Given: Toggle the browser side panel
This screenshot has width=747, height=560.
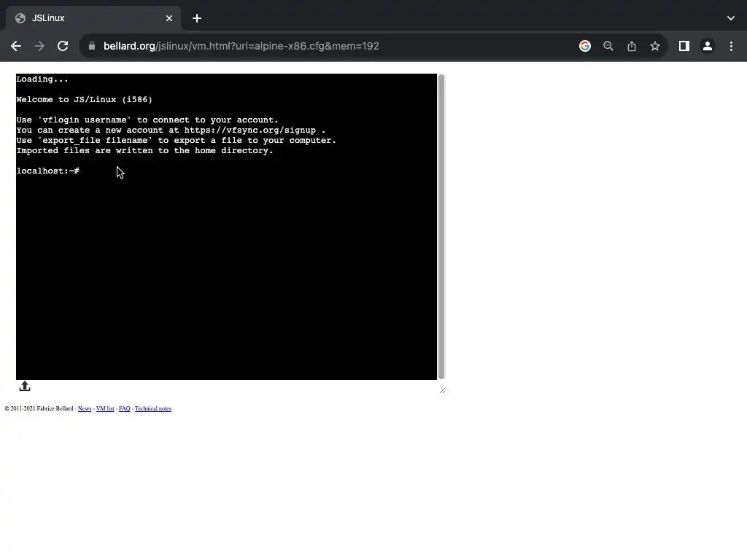Looking at the screenshot, I should (x=684, y=46).
